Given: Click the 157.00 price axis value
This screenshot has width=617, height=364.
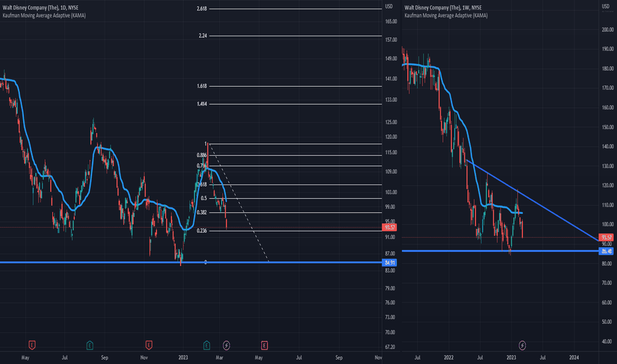Looking at the screenshot, I should [x=391, y=40].
